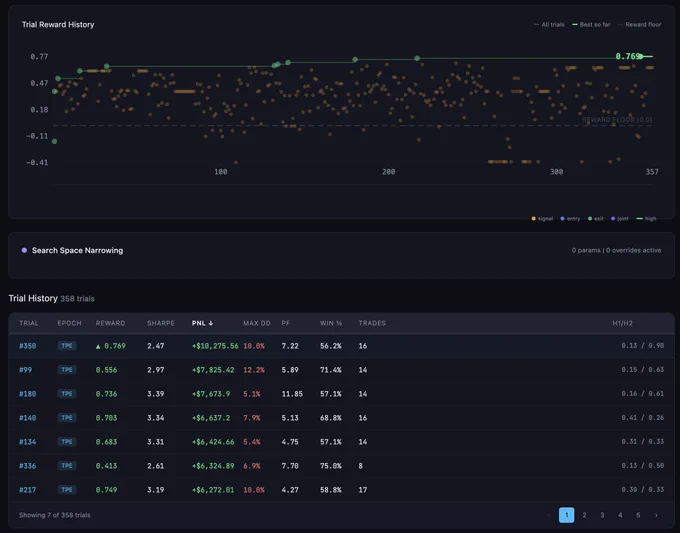Toggle the All trials legend item
The image size is (680, 533).
[549, 25]
